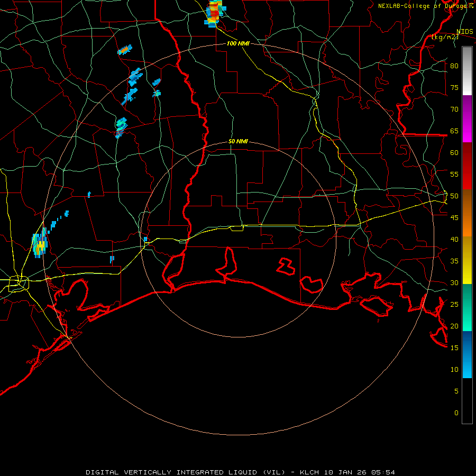Click the DIGITAL VERTICALLY INTEGRATED LIQUID (VIL) title
The image size is (476, 476).
[185, 472]
